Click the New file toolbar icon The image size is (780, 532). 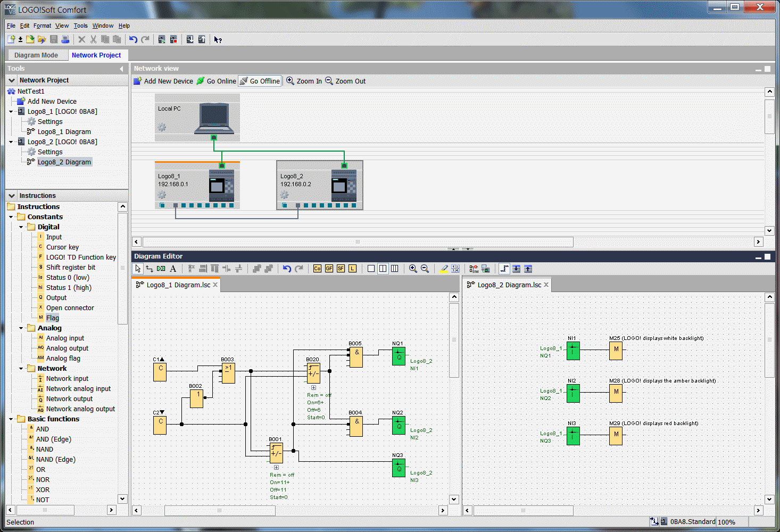(12, 39)
